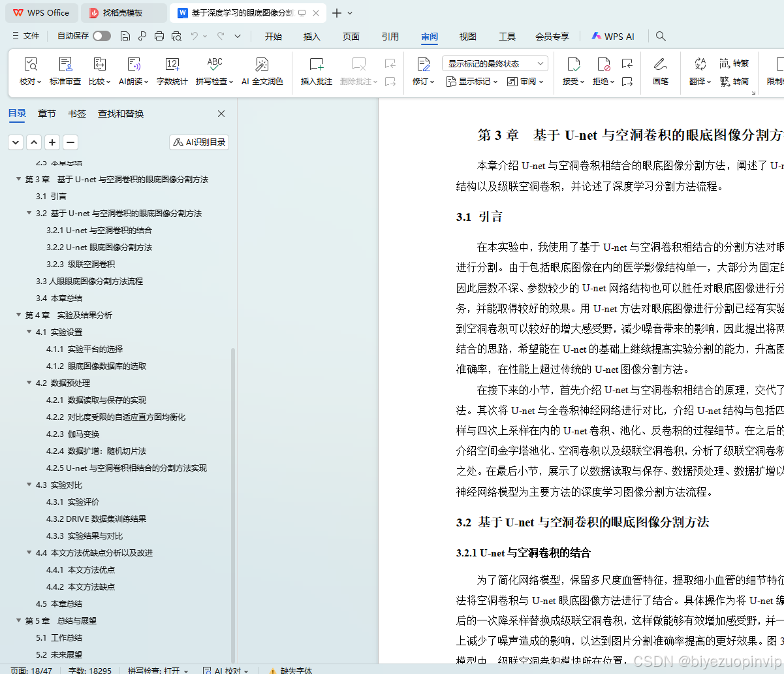
Task: Open the 视图 ribbon tab
Action: coord(468,37)
